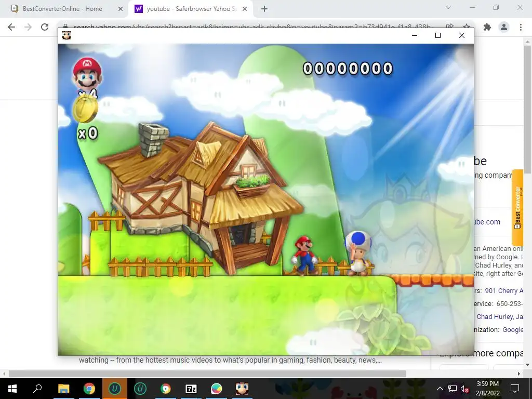
Task: Switch to the BestConverterOnline - Home tab
Action: [x=63, y=9]
